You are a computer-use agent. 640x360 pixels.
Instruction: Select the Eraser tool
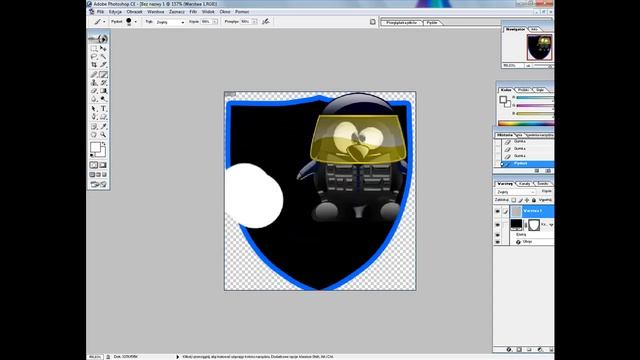(94, 91)
